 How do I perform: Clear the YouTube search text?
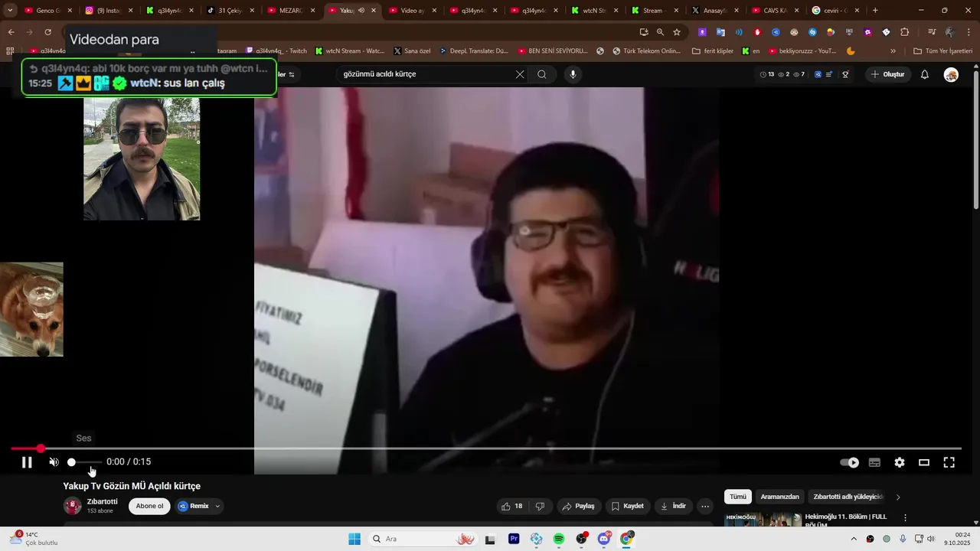pos(520,74)
